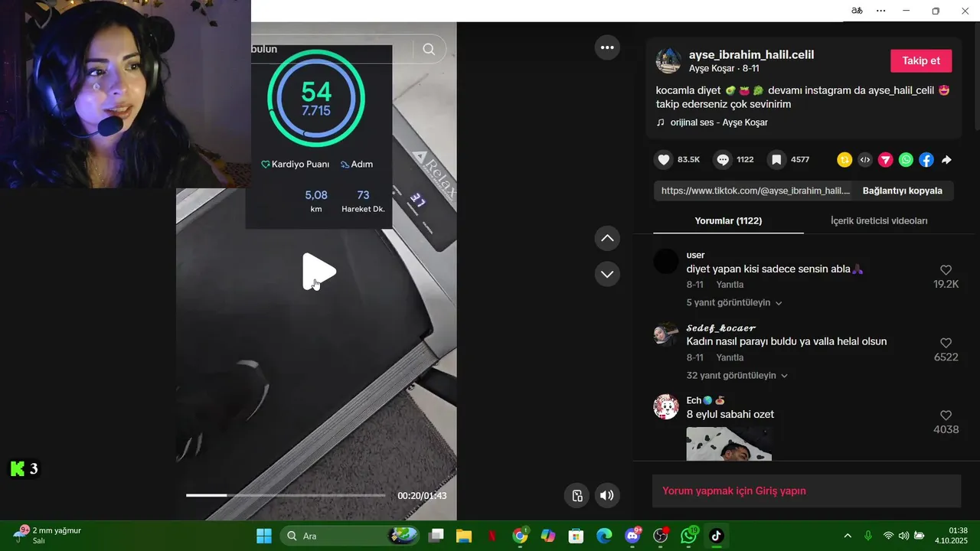The image size is (980, 551).
Task: Reply to Sedef_kocaer's comment
Action: coord(730,357)
